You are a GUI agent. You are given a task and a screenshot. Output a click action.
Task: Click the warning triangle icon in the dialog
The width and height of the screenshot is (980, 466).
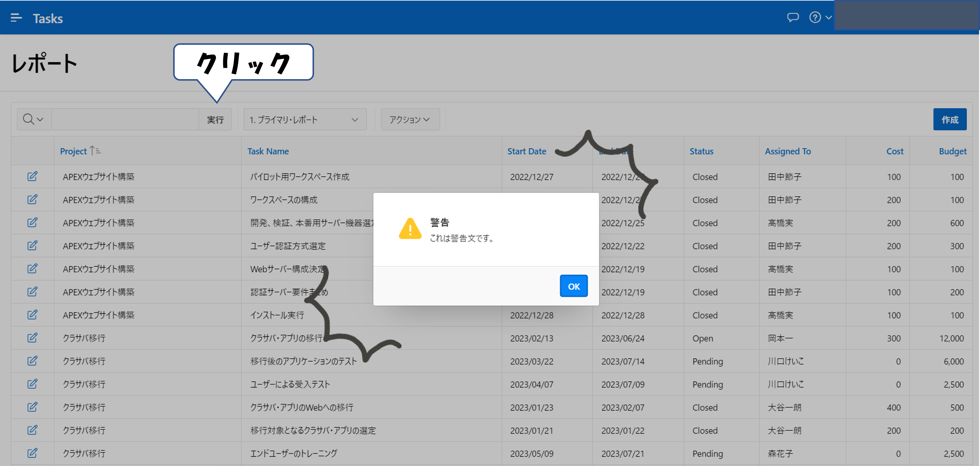410,229
